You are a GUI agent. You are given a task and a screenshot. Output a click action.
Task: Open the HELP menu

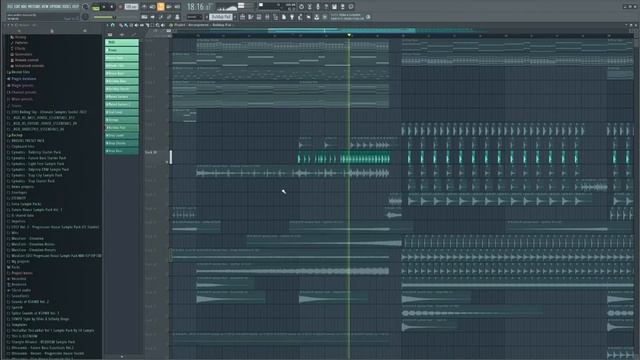76,7
